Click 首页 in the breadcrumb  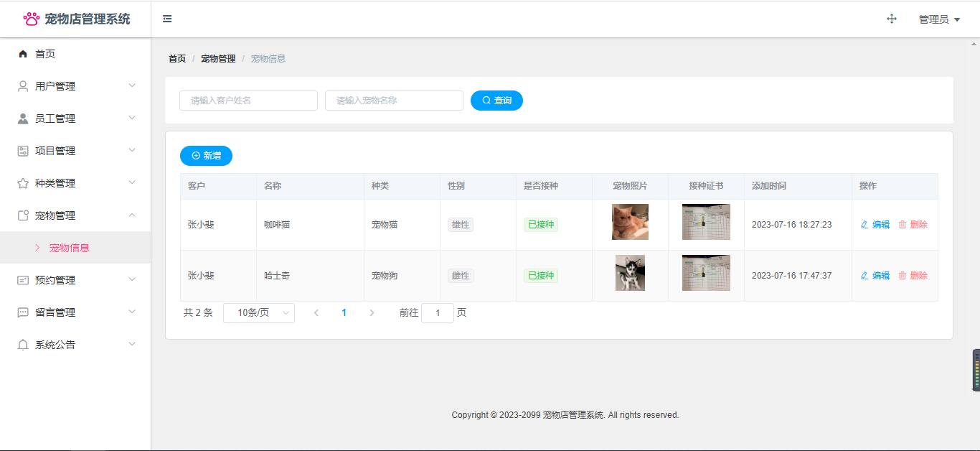click(x=177, y=59)
